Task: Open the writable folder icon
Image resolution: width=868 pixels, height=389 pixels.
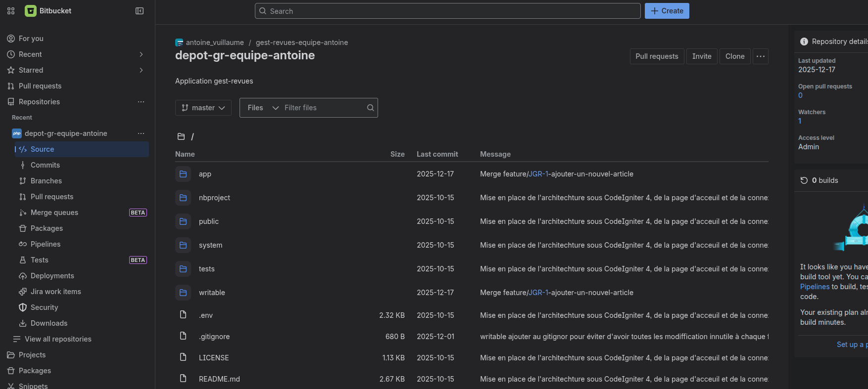Action: 183,293
